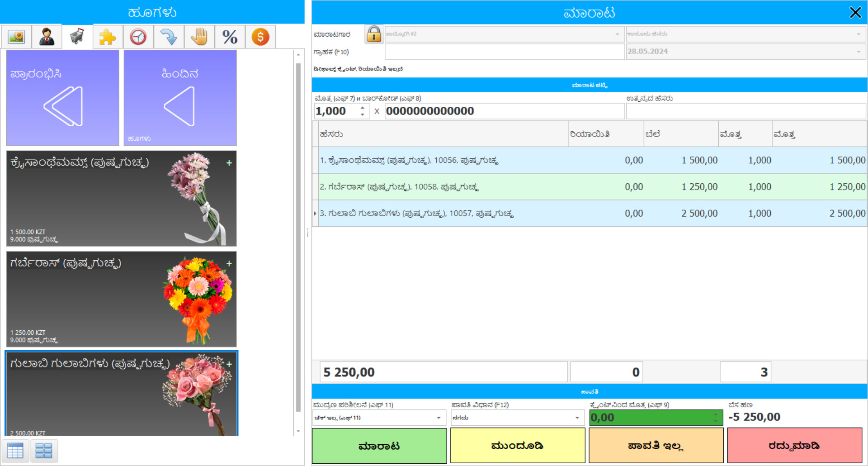Open the picture gallery toolbar icon
This screenshot has height=466, width=868.
[x=16, y=37]
